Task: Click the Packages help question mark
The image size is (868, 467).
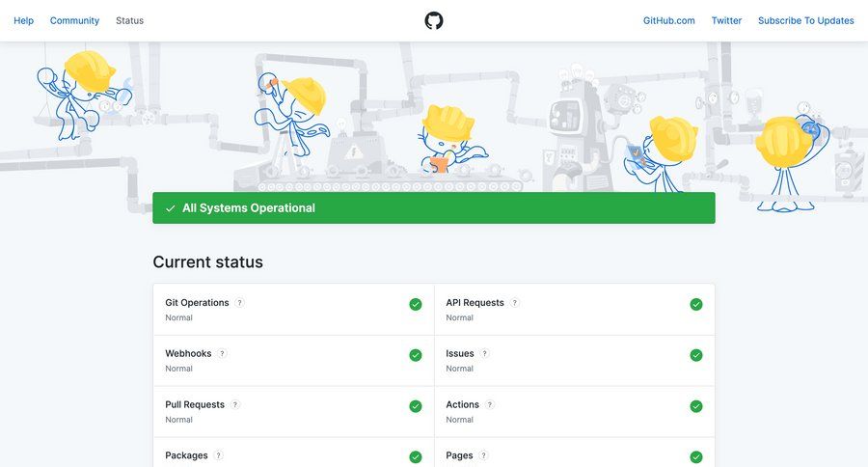Action: 218,455
